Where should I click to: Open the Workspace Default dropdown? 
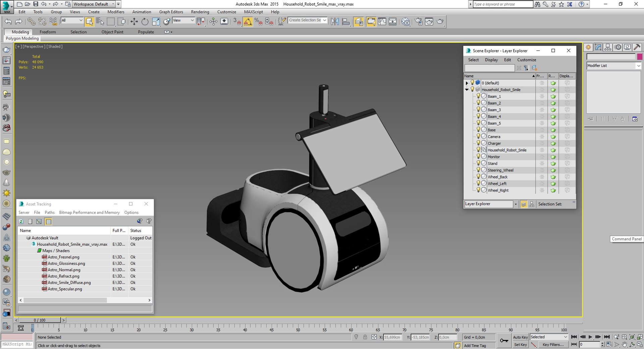click(94, 4)
